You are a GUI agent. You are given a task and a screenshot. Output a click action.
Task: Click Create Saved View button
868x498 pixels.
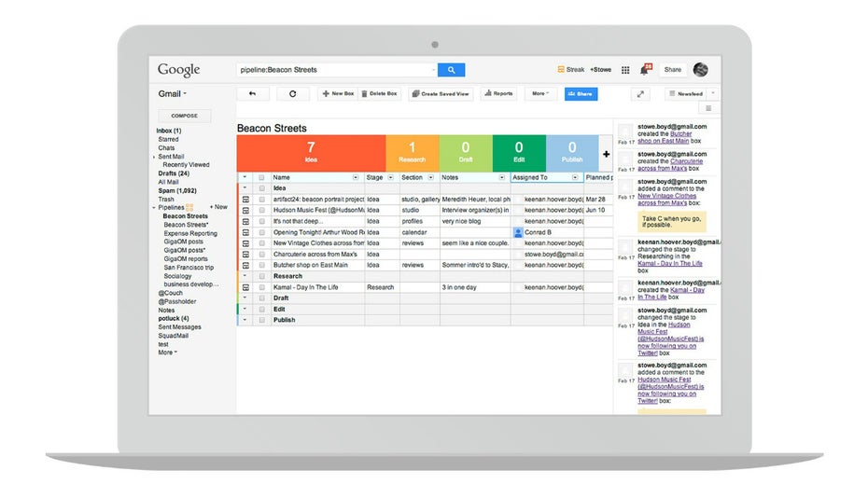(x=441, y=93)
